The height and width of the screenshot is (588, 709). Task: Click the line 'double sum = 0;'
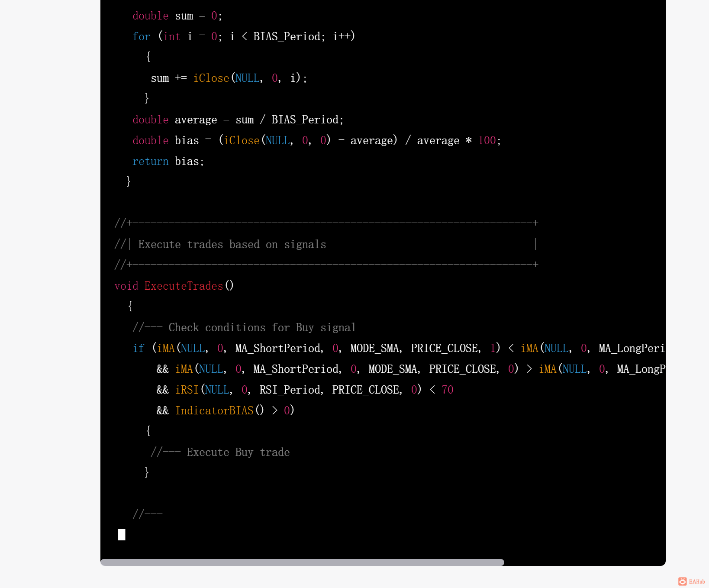click(177, 16)
